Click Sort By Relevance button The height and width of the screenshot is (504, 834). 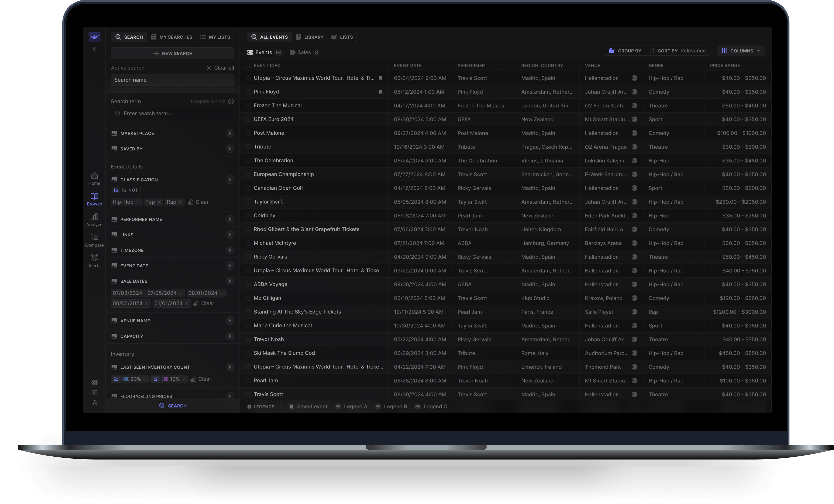coord(678,51)
